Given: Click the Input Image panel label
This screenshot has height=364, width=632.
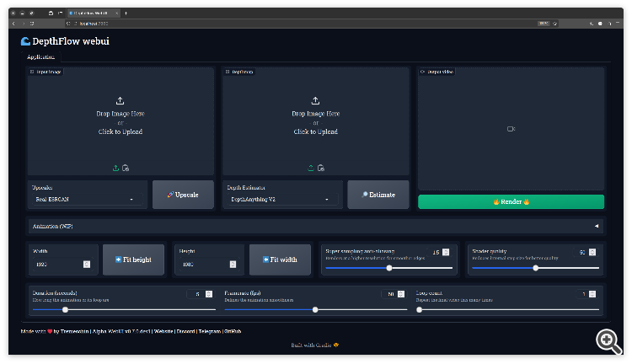Looking at the screenshot, I should [46, 72].
